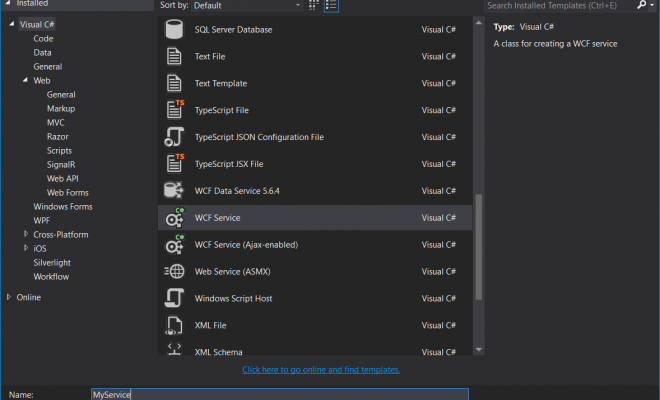Click the SQL Server Database template icon
Screen dimensions: 660x400
click(x=174, y=29)
